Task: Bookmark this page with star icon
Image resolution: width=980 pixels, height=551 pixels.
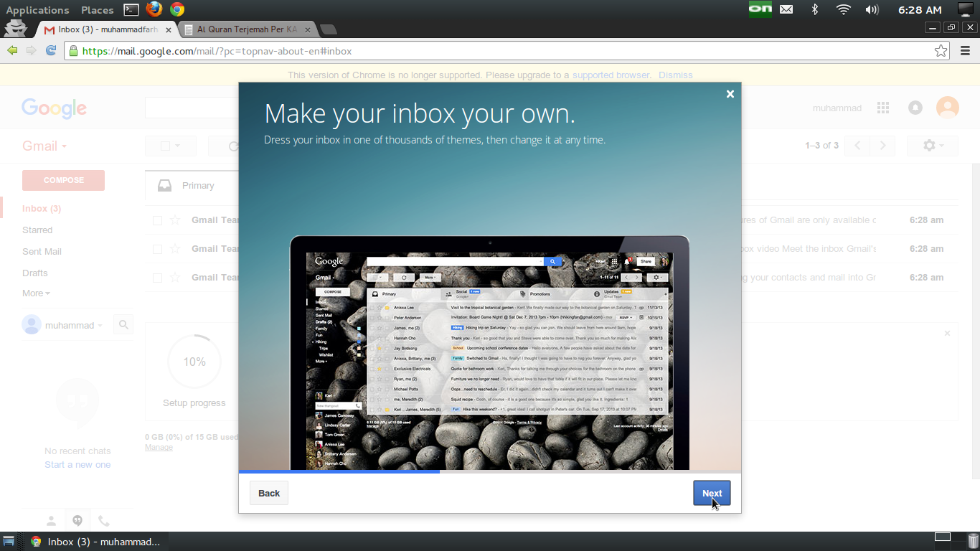Action: pos(941,51)
